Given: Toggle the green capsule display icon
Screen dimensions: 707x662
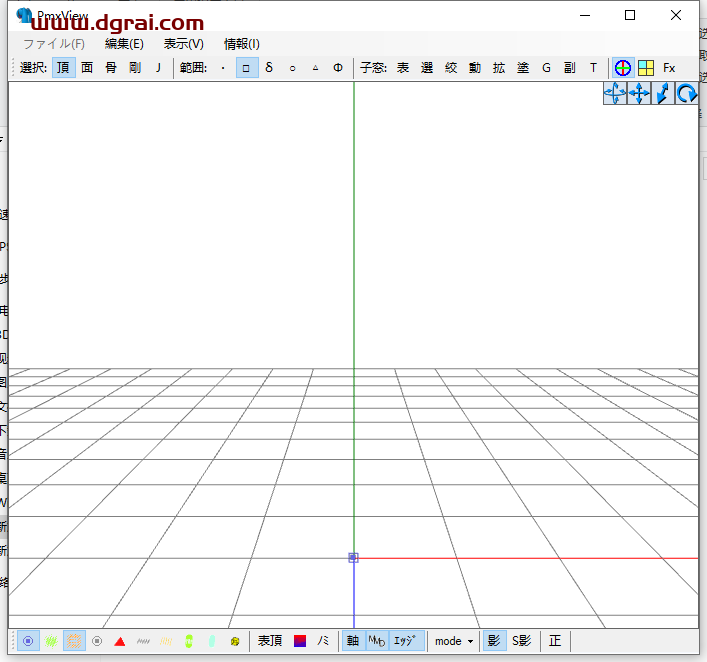Looking at the screenshot, I should click(189, 641).
